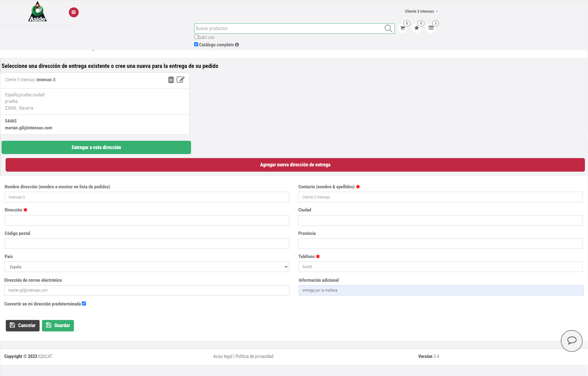Screen dimensions: 588x376
Task: Open the chat bubble widget
Action: 571,340
